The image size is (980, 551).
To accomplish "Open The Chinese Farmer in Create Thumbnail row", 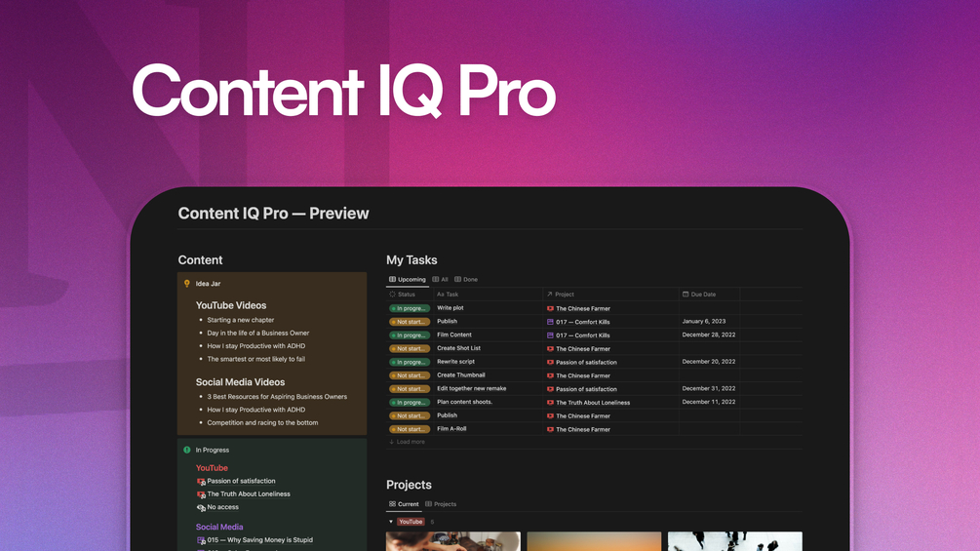I will [x=582, y=376].
